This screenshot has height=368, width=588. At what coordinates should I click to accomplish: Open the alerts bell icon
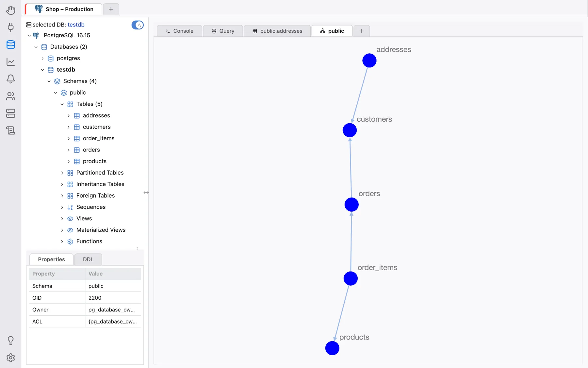point(10,79)
